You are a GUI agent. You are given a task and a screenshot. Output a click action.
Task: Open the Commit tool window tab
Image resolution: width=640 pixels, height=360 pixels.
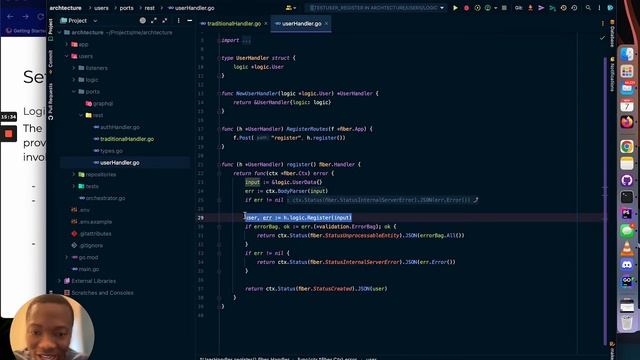pos(50,62)
